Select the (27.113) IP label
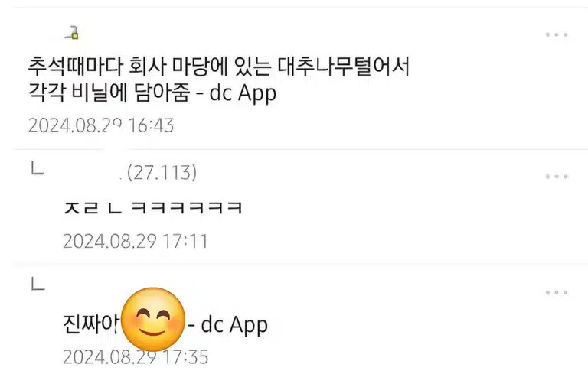Image resolution: width=588 pixels, height=387 pixels. pos(162,172)
